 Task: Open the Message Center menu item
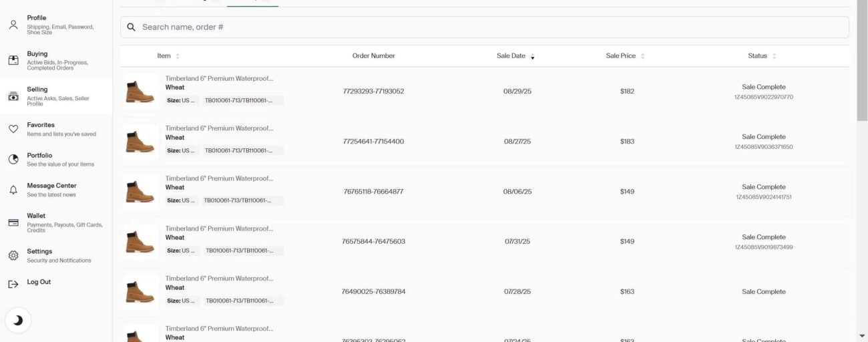point(51,186)
